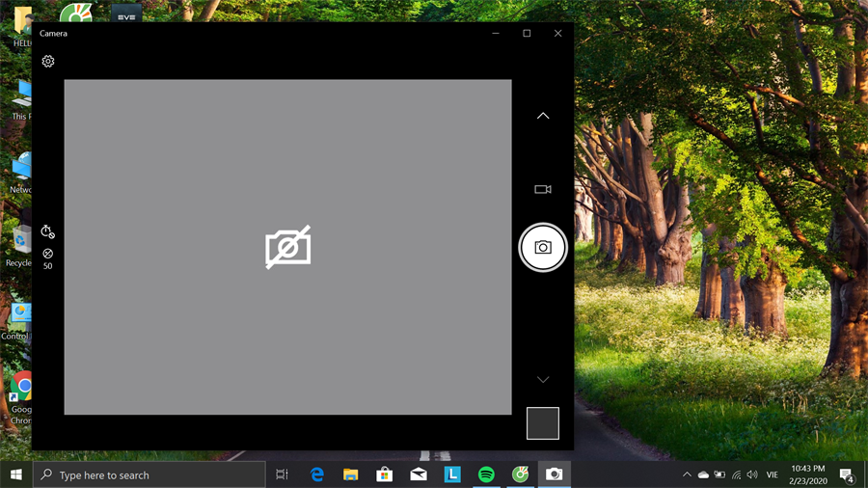Viewport: 868px width, 488px height.
Task: Open Camera settings gear
Action: (x=48, y=62)
